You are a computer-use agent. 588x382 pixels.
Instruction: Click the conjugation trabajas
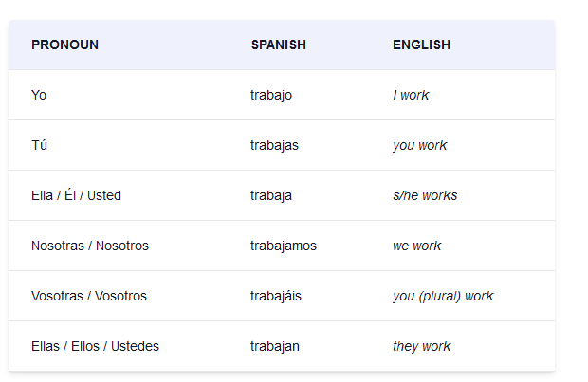tap(274, 146)
